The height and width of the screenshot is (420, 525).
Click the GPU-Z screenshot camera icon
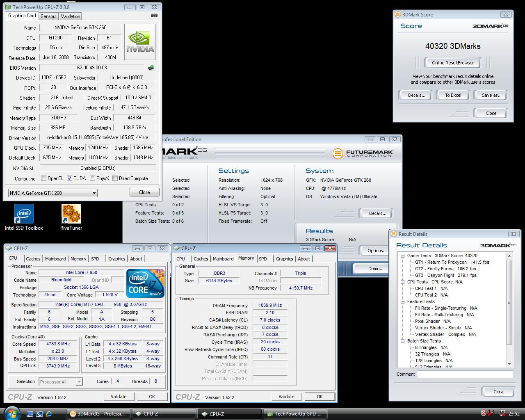[154, 16]
